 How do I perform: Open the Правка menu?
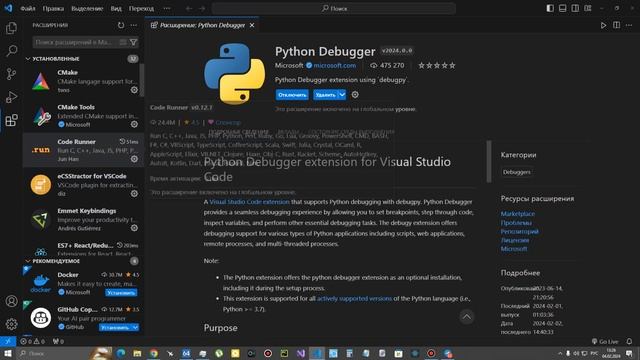click(53, 8)
